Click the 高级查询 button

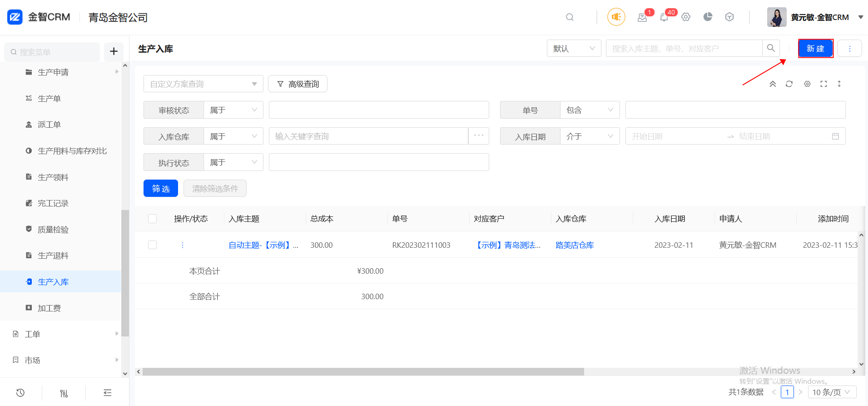coord(298,84)
